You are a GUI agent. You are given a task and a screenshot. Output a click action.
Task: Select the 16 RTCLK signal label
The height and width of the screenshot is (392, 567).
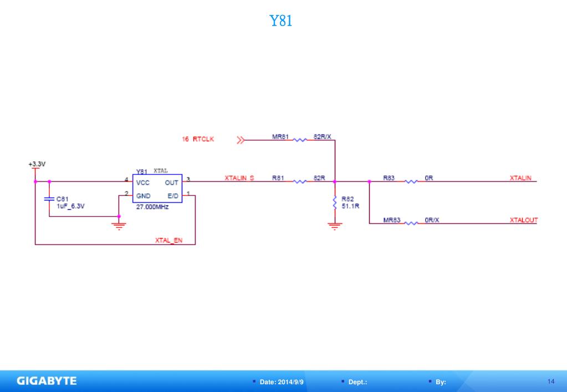tap(198, 139)
